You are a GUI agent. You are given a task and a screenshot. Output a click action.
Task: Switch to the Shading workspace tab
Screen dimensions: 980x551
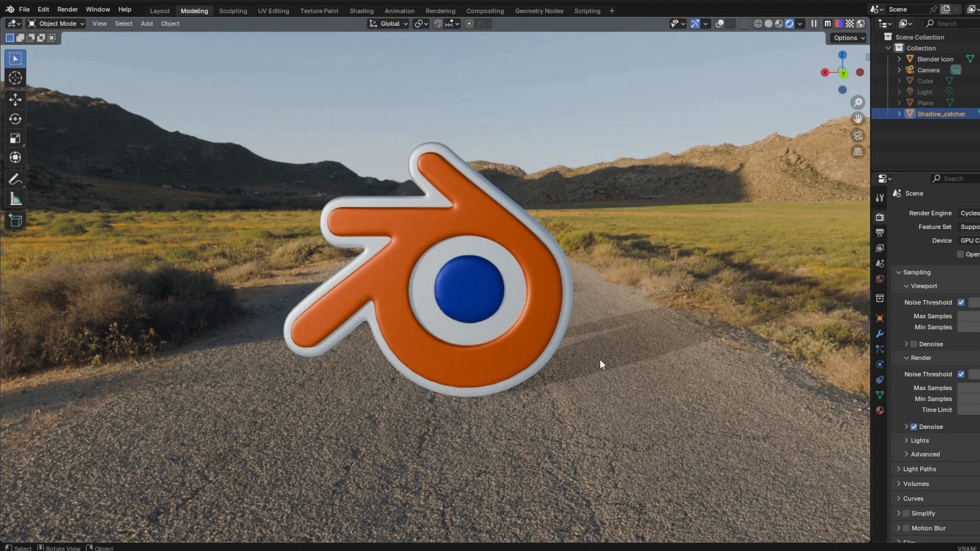[361, 11]
